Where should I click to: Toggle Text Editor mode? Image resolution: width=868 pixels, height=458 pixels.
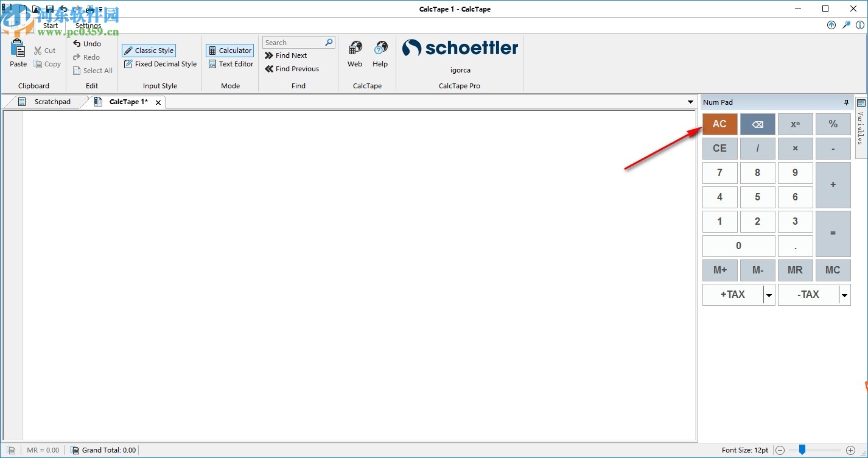(x=231, y=63)
